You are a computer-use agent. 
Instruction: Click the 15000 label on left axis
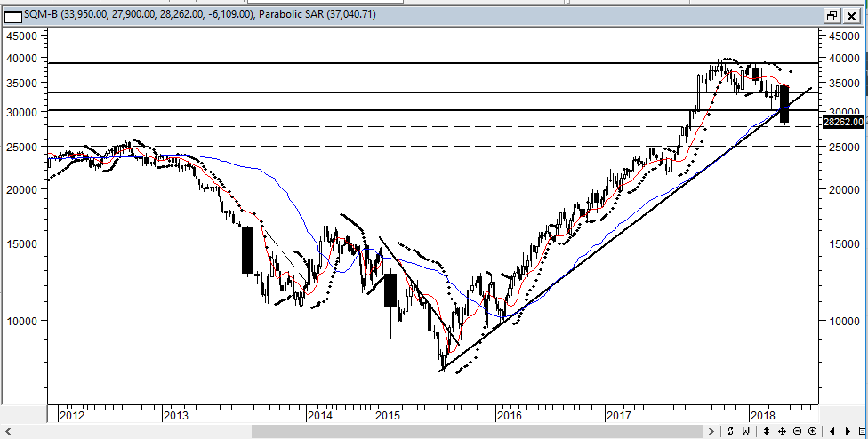pyautogui.click(x=21, y=243)
